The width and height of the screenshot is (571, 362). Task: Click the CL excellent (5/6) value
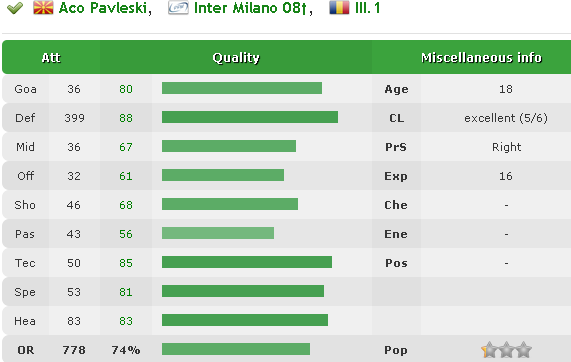point(506,118)
